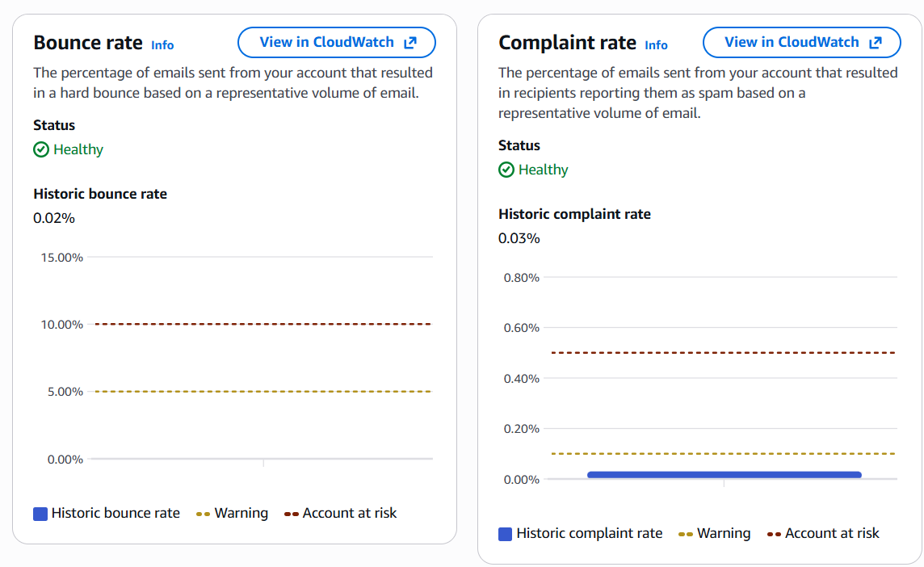Viewport: 924px width, 567px height.
Task: Toggle Historic complaint rate legend swatch
Action: pyautogui.click(x=506, y=534)
